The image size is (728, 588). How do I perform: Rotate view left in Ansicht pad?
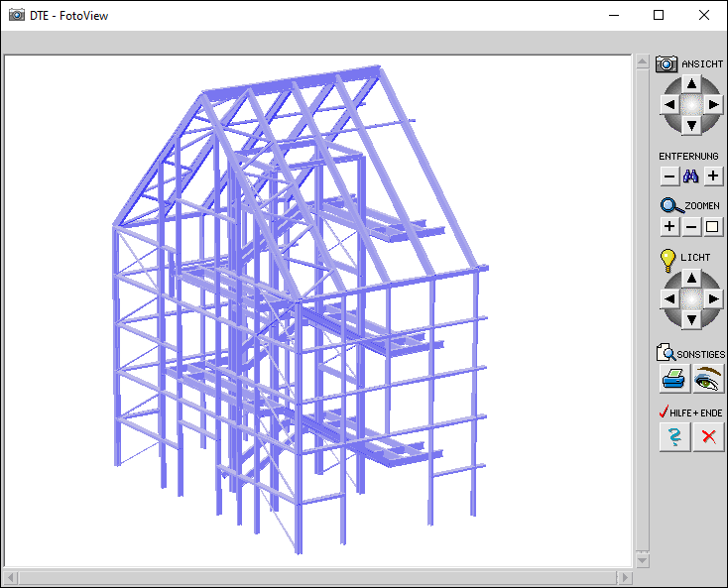(x=670, y=104)
